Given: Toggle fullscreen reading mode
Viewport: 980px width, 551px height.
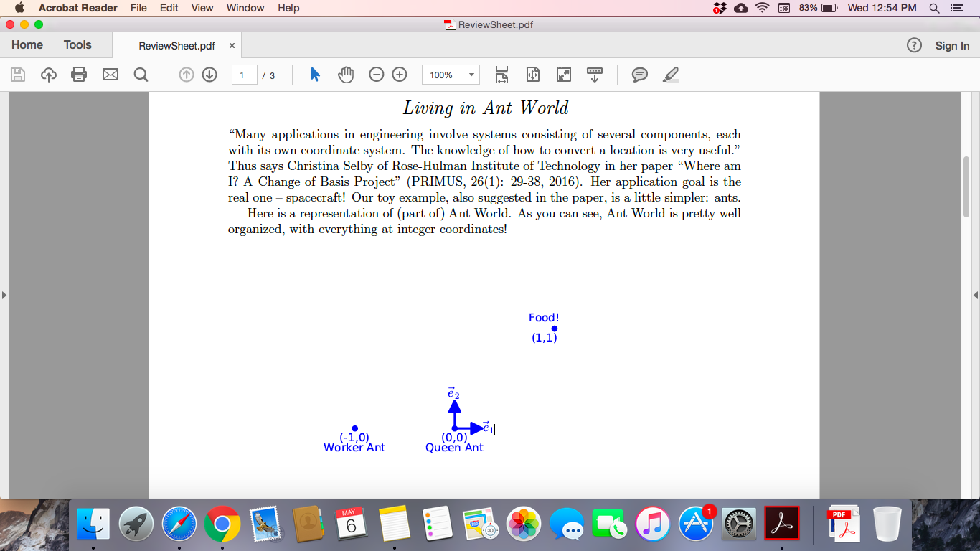Looking at the screenshot, I should [563, 74].
